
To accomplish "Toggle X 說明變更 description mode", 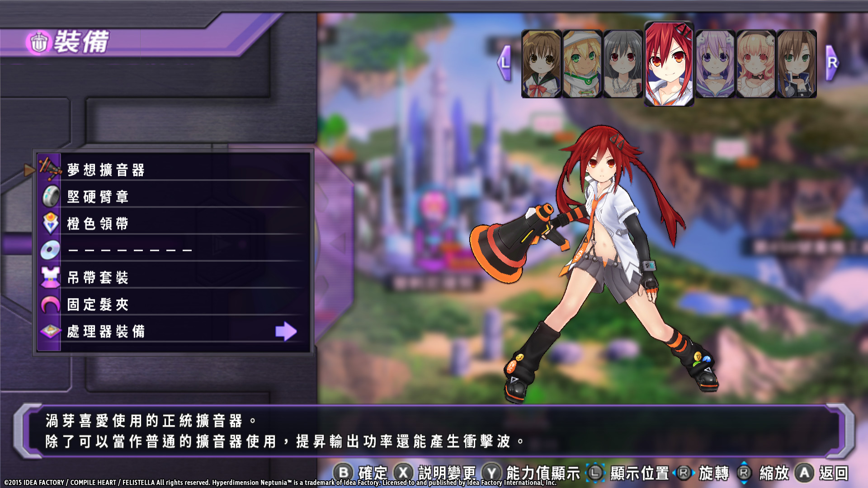I will click(403, 473).
